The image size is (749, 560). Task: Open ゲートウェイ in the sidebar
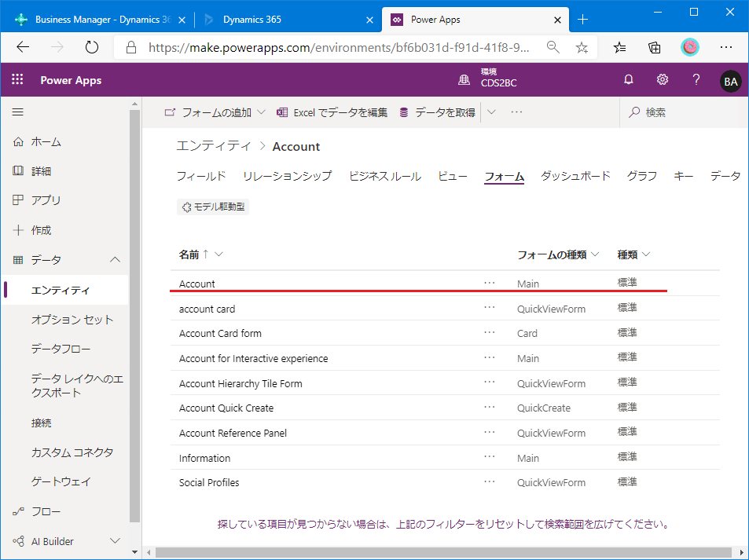point(61,481)
